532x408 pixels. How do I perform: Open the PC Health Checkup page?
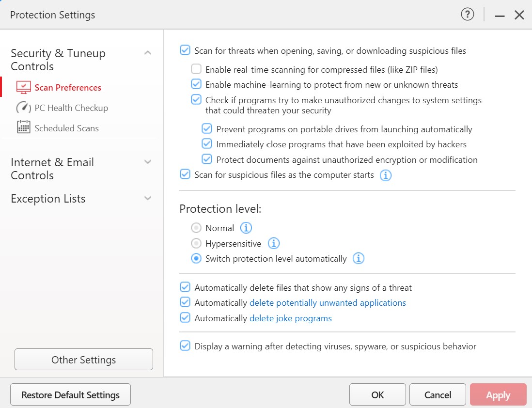[x=71, y=108]
